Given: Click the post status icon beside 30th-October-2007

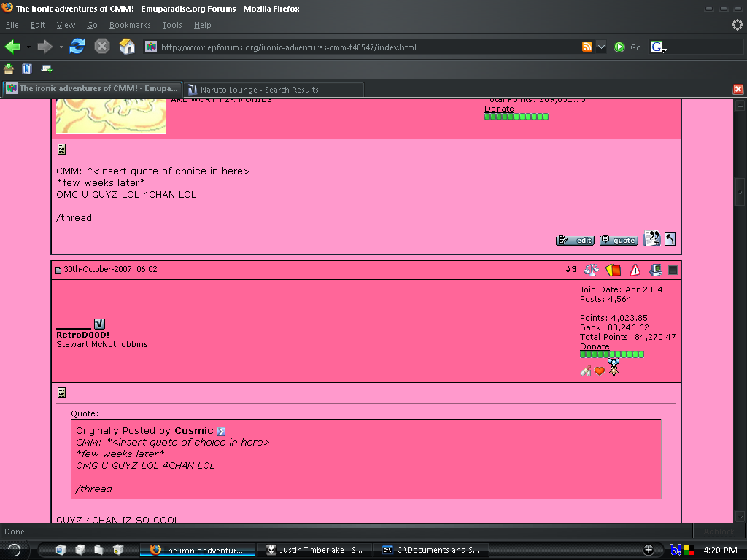Looking at the screenshot, I should click(58, 270).
